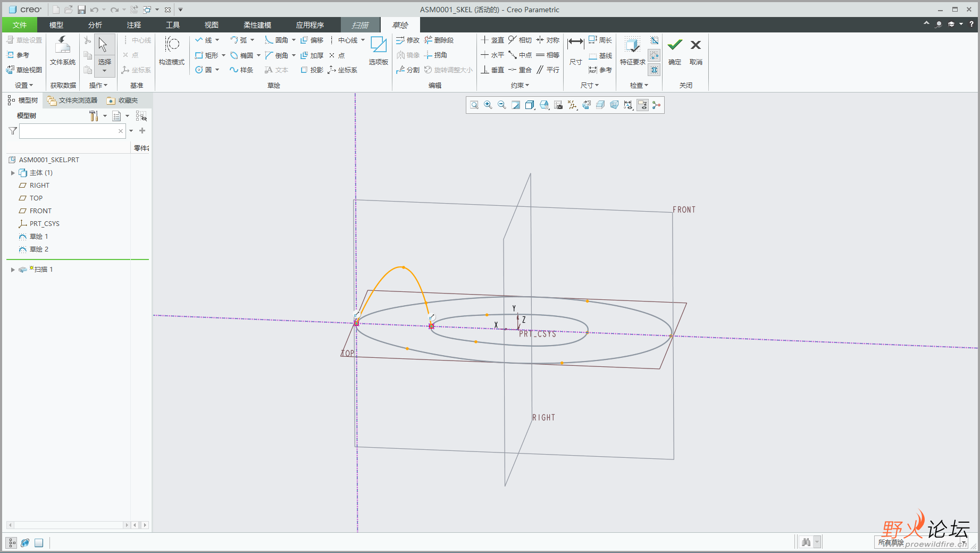Expand the Centerline (中心线) sketch dropdown
Viewport: 980px width, 553px height.
pyautogui.click(x=363, y=40)
